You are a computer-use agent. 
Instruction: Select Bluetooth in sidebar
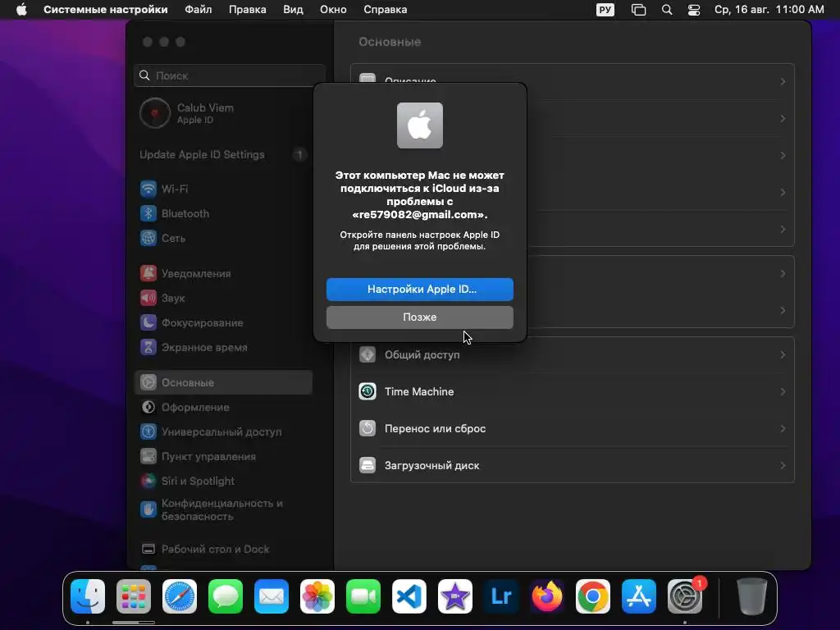(x=223, y=214)
